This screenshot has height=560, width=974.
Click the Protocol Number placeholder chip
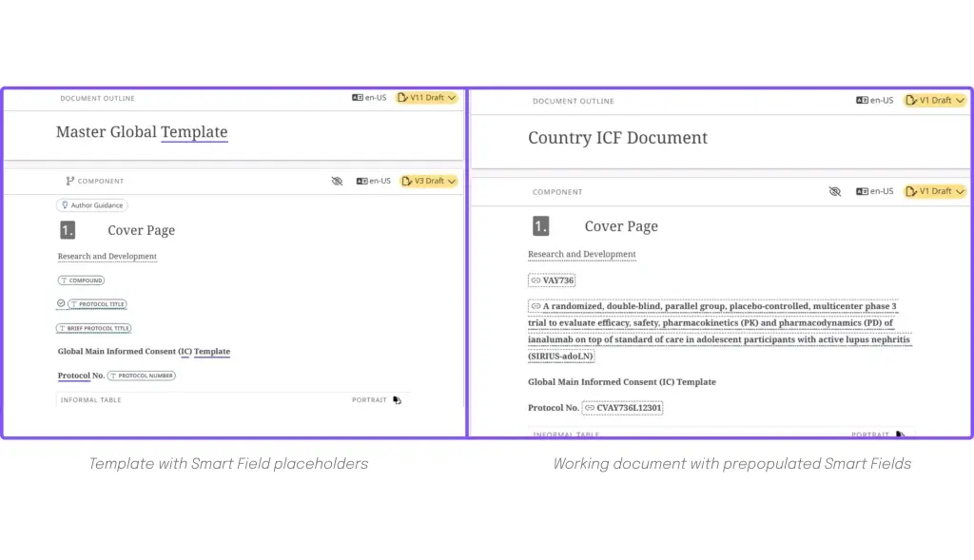point(142,376)
